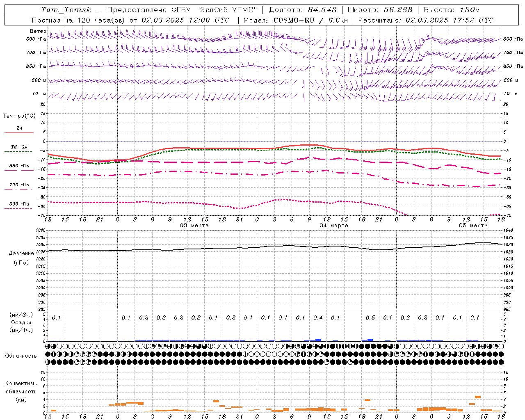Click the grid resolution text 6.6км
This screenshot has height=420, width=525.
point(338,20)
